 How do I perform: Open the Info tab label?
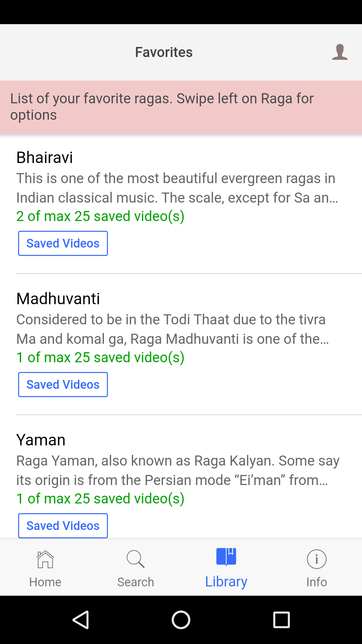pyautogui.click(x=316, y=582)
